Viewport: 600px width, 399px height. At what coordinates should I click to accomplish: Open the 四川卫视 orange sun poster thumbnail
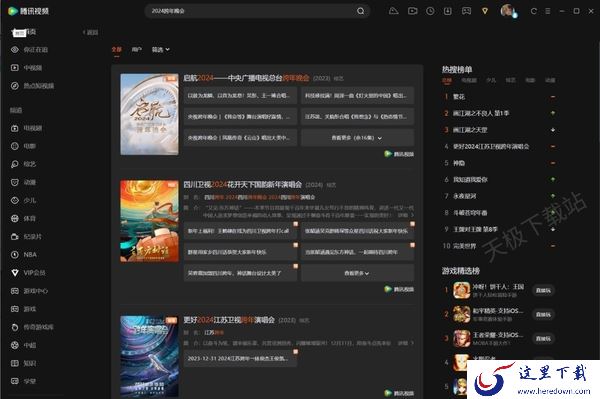pos(149,221)
